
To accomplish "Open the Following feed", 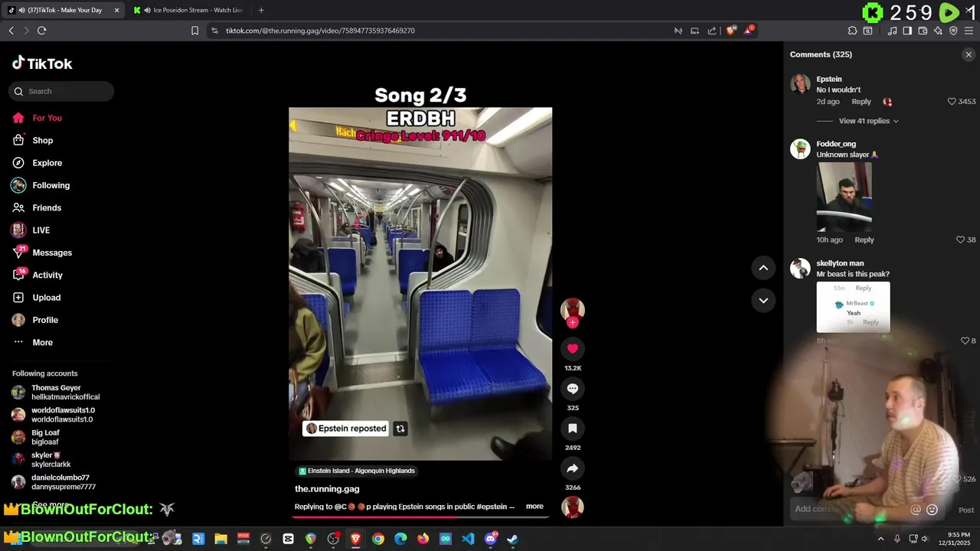I will [x=41, y=185].
